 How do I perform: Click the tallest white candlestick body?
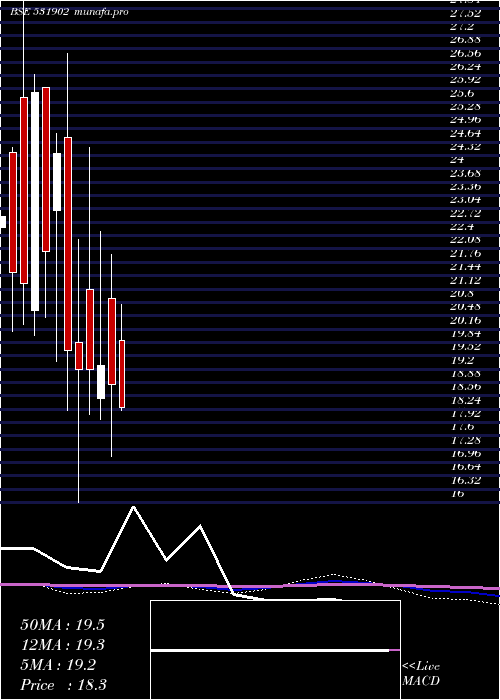coord(35,201)
